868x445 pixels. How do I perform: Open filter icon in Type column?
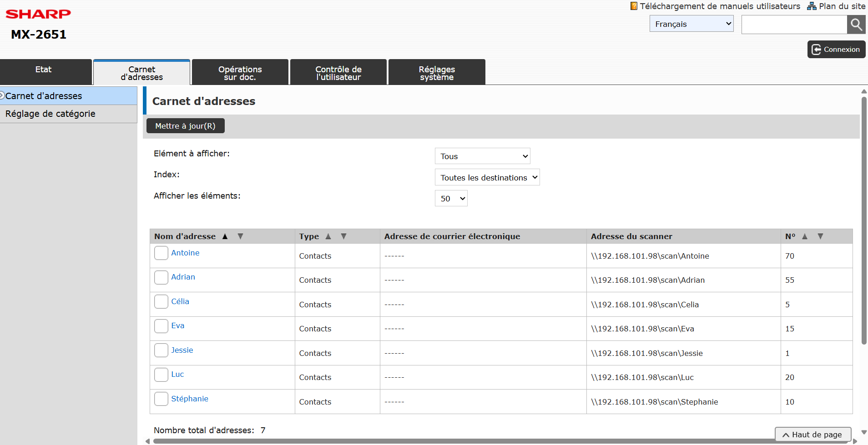click(343, 236)
